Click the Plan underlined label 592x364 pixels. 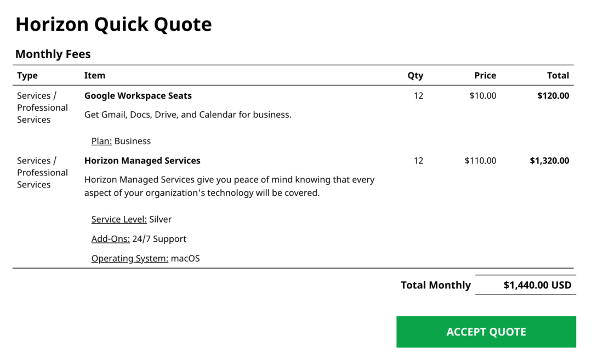(x=101, y=141)
